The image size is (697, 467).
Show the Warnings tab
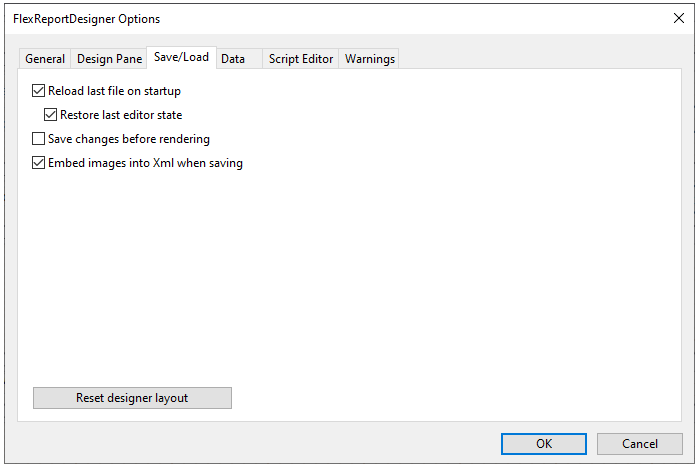pyautogui.click(x=369, y=59)
